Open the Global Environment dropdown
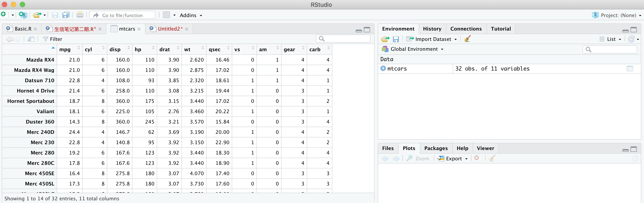 (x=412, y=49)
